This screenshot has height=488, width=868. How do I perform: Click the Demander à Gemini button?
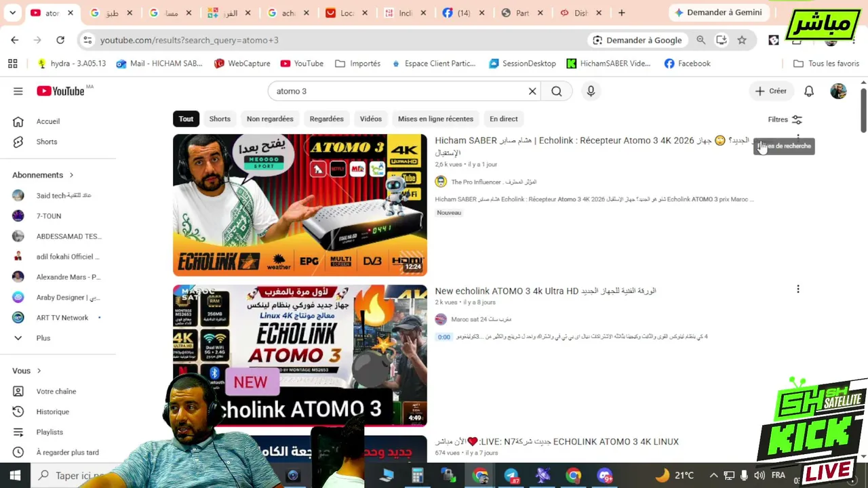point(718,12)
